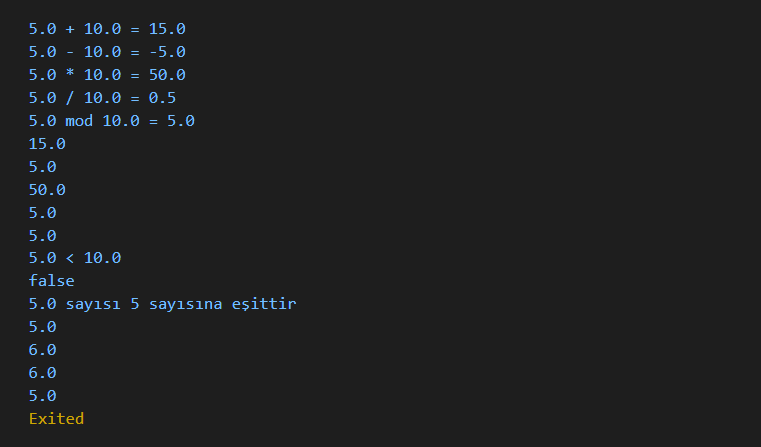Click the standalone 15.0 output line
The height and width of the screenshot is (447, 761).
(47, 144)
